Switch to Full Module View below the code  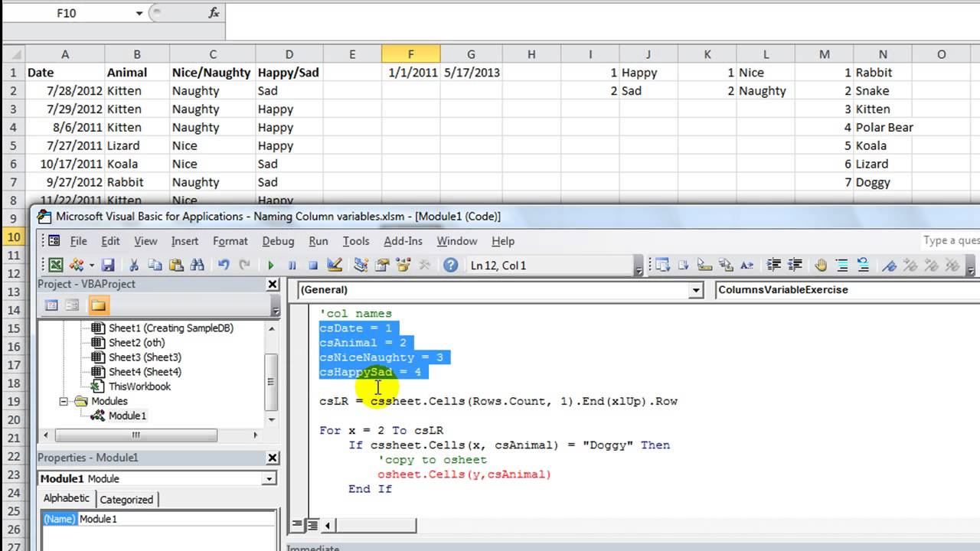(x=312, y=525)
